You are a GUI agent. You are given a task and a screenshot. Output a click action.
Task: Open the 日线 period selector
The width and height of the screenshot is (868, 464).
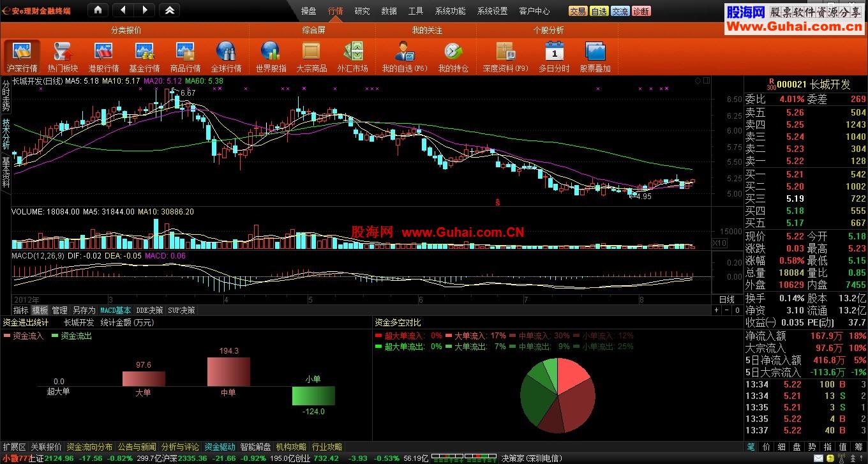727,299
